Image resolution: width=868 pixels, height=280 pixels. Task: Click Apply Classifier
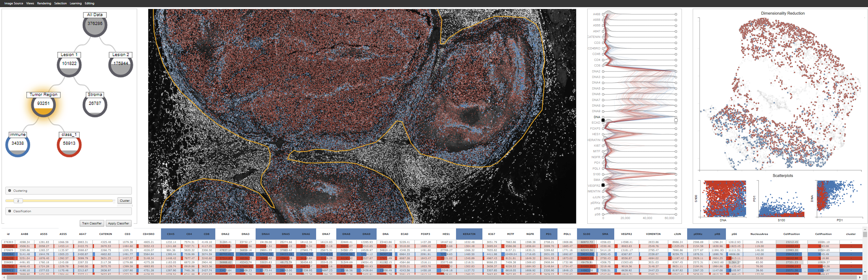[x=119, y=223]
